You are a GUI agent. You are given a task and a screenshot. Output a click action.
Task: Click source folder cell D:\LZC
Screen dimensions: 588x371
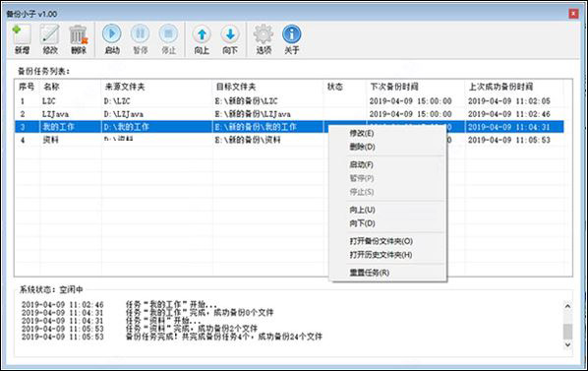(x=117, y=101)
